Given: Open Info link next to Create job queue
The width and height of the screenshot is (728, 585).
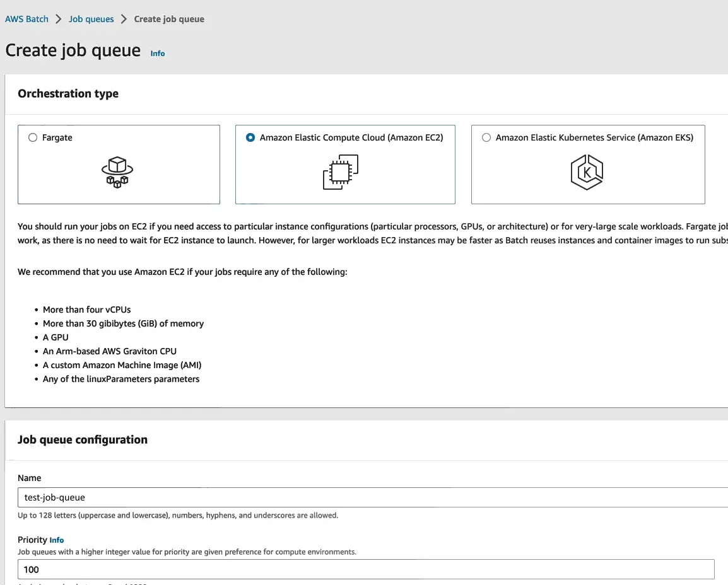Looking at the screenshot, I should (x=157, y=54).
